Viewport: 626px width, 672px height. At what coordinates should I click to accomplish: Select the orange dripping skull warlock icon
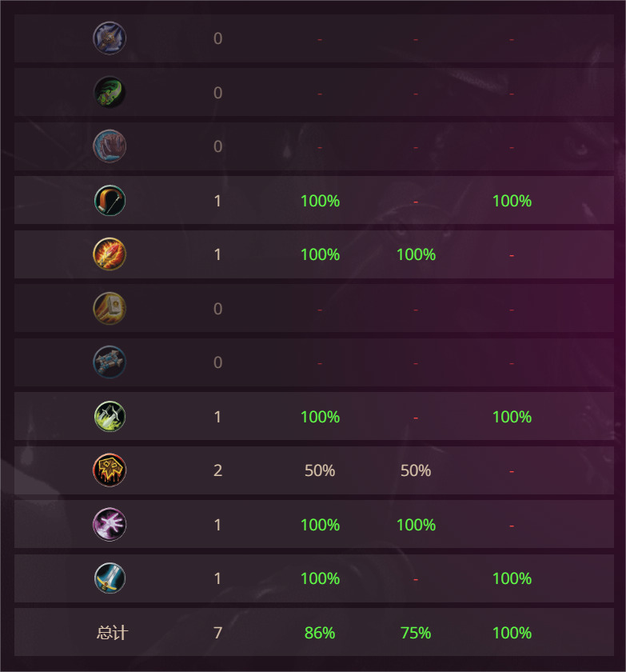click(110, 470)
